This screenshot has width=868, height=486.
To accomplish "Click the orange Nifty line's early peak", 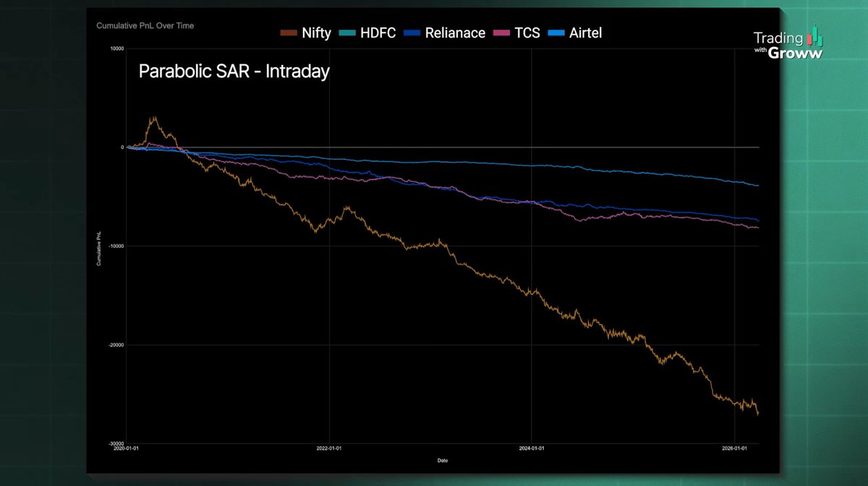I will [x=153, y=117].
